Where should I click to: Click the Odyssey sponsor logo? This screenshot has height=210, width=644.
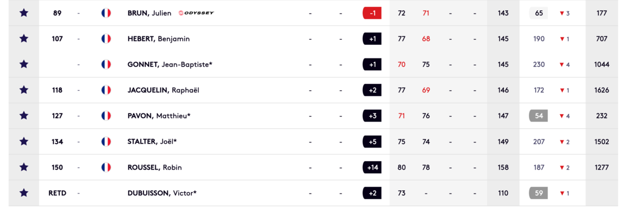pyautogui.click(x=196, y=13)
